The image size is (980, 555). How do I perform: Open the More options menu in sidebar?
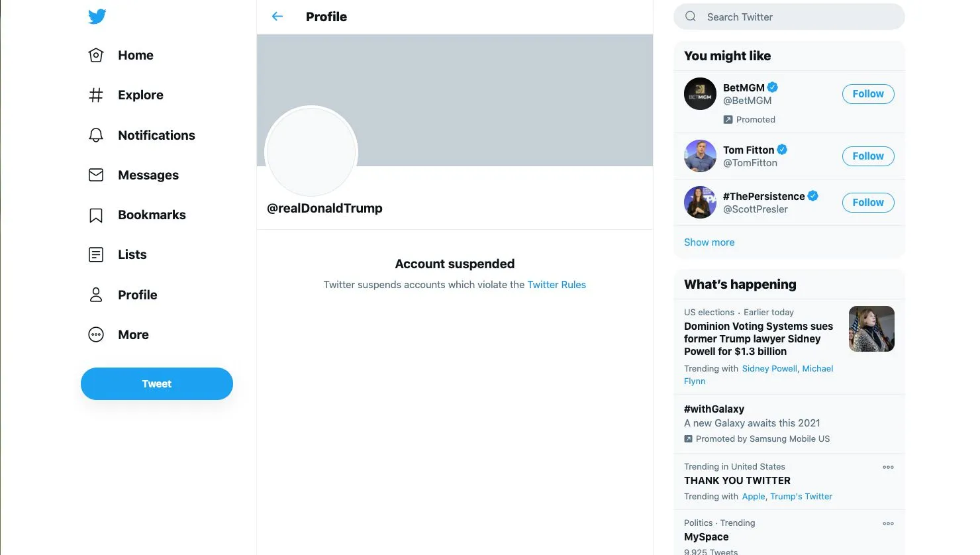click(96, 334)
